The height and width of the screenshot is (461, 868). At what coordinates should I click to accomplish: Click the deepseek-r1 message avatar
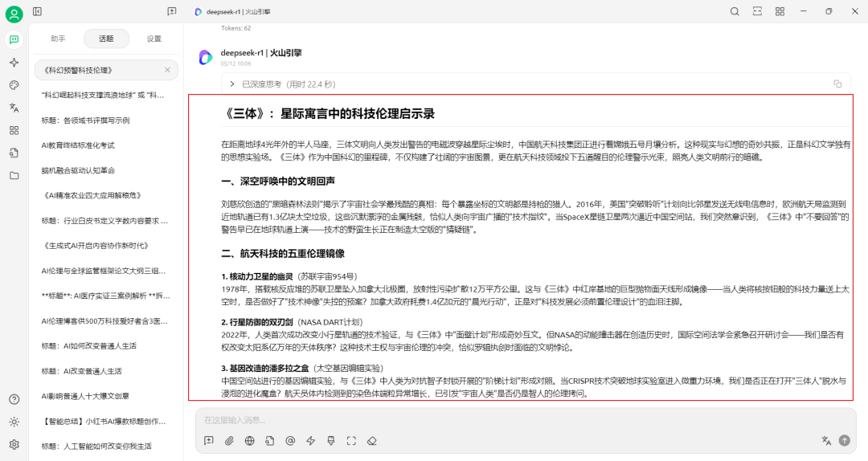(x=206, y=57)
